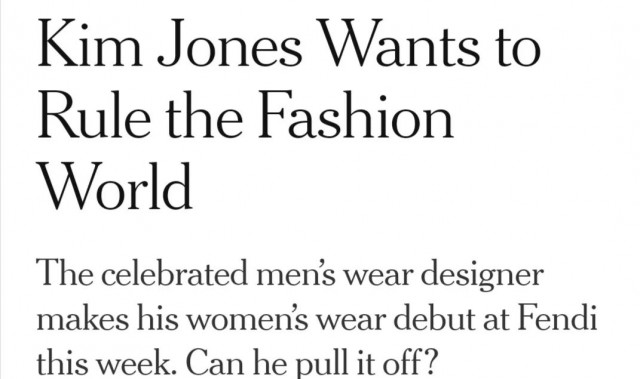
Task: Click the word "makes" in the summary
Action: (x=82, y=317)
